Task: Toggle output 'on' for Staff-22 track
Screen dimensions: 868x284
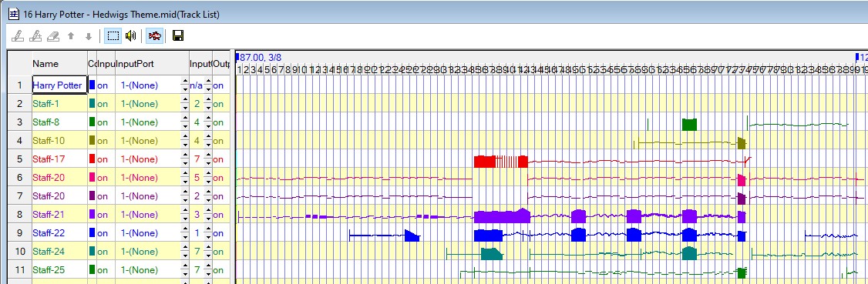Action: click(219, 233)
